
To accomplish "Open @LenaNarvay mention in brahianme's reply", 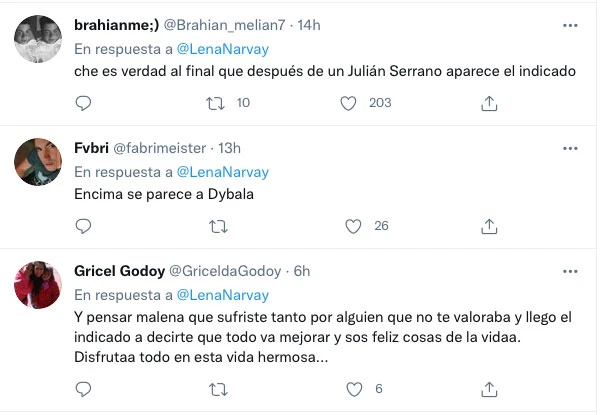I will [223, 48].
